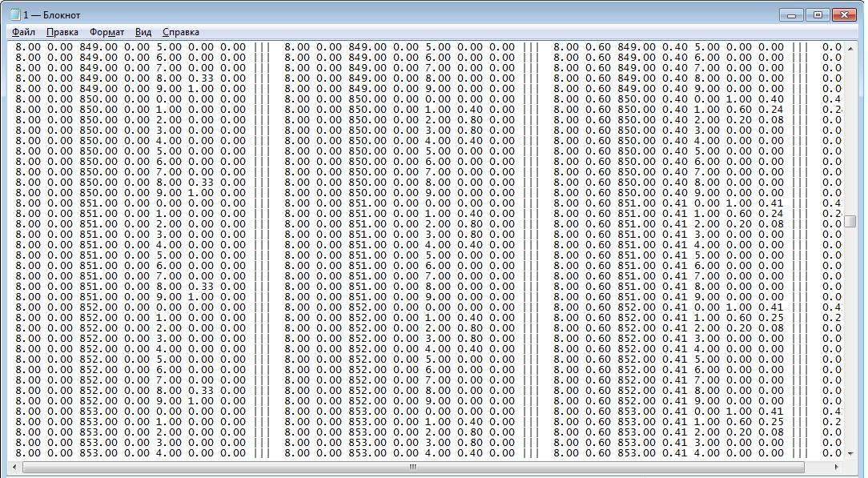Maximize the Блокнот window
This screenshot has height=478, width=868.
[x=817, y=14]
